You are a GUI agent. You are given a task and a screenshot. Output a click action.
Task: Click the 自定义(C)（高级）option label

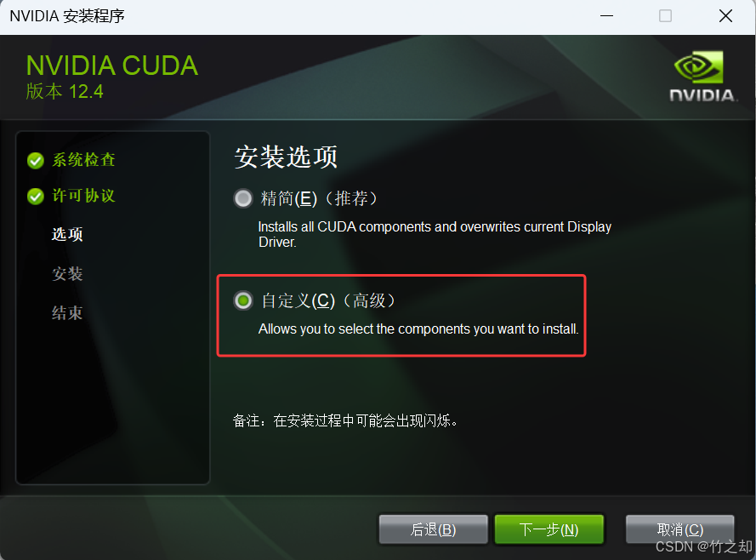click(328, 300)
